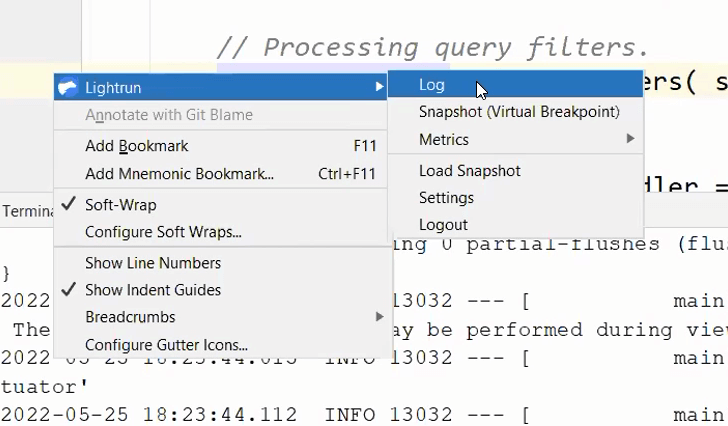728x426 pixels.
Task: Choose Snapshot (Virtual Breakpoint) option
Action: (x=518, y=112)
